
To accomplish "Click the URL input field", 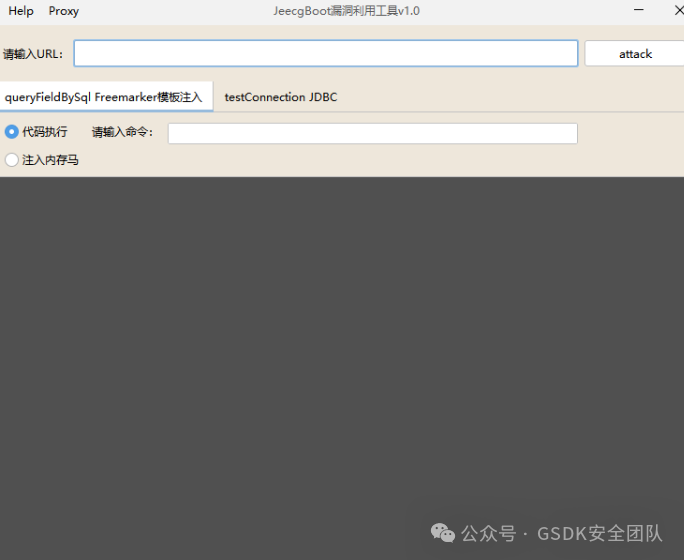I will pos(326,54).
